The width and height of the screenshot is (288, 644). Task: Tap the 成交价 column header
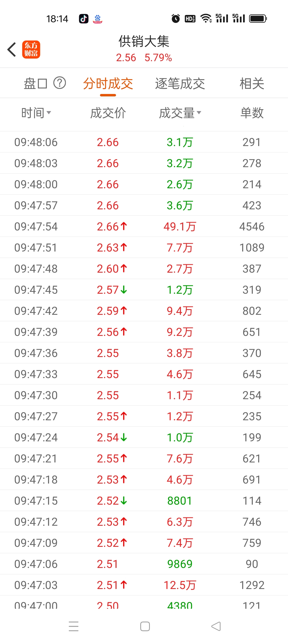tap(108, 113)
